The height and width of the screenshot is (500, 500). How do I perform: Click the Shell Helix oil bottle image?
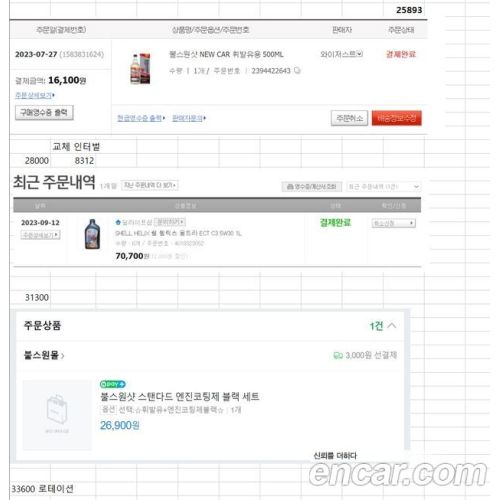(92, 234)
